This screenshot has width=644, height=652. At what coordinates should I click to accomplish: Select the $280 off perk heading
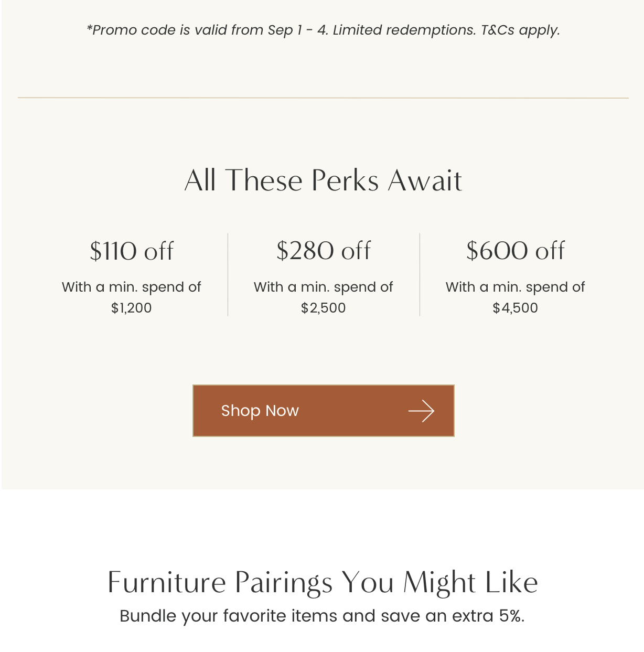point(324,250)
